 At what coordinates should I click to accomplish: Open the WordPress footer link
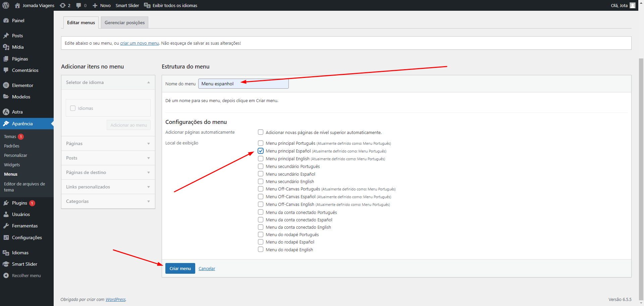115,299
